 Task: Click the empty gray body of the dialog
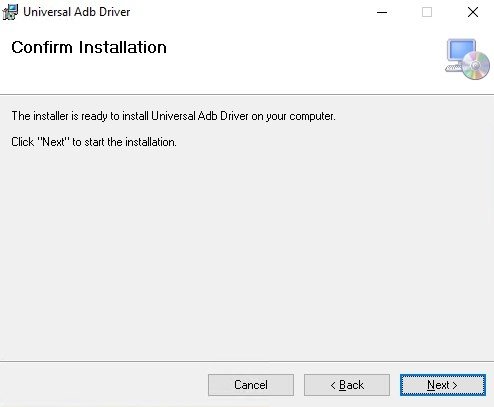coord(247,253)
